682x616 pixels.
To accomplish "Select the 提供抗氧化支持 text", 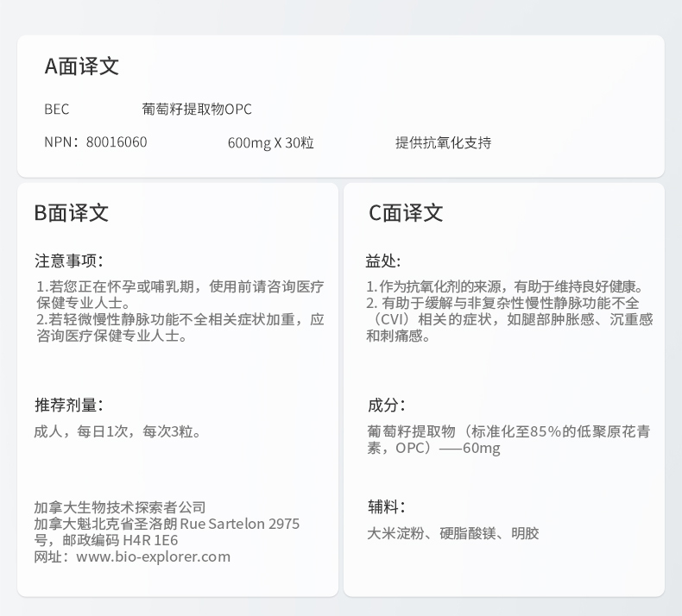I will 443,143.
